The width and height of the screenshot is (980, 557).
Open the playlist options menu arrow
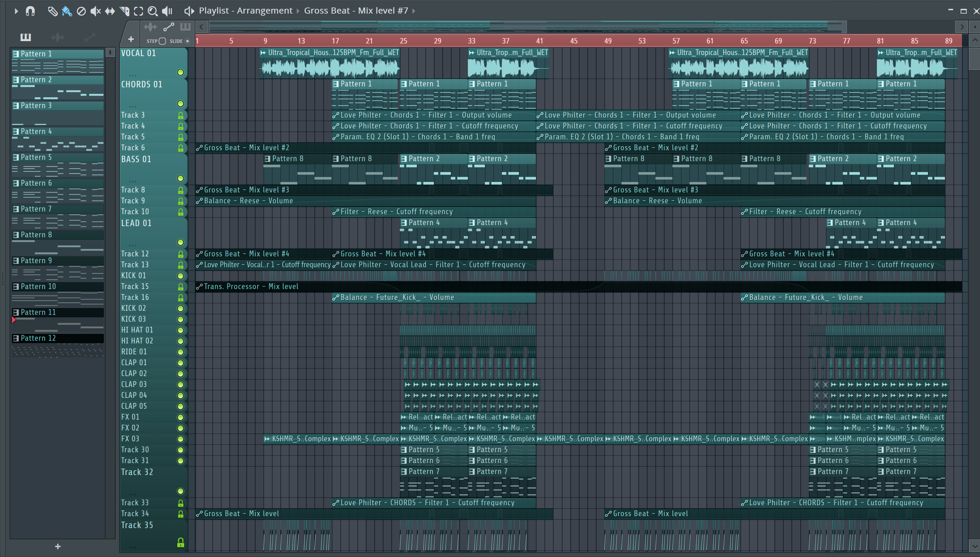click(x=16, y=11)
